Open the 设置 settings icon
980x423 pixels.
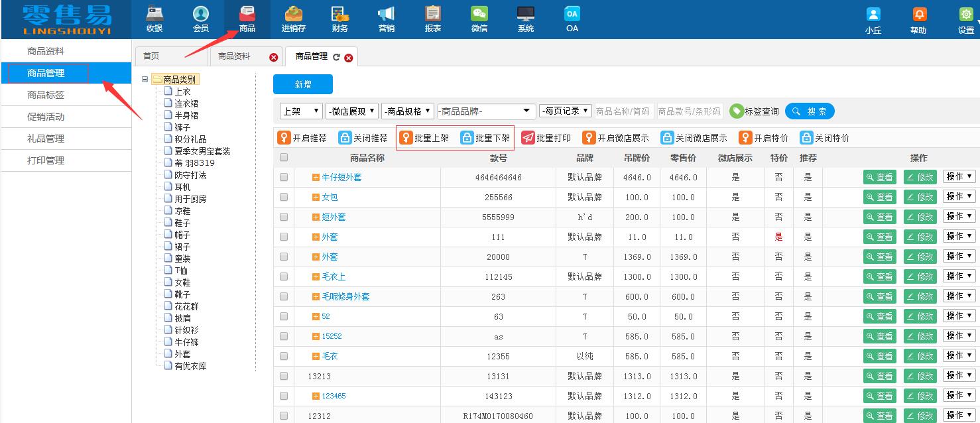966,19
